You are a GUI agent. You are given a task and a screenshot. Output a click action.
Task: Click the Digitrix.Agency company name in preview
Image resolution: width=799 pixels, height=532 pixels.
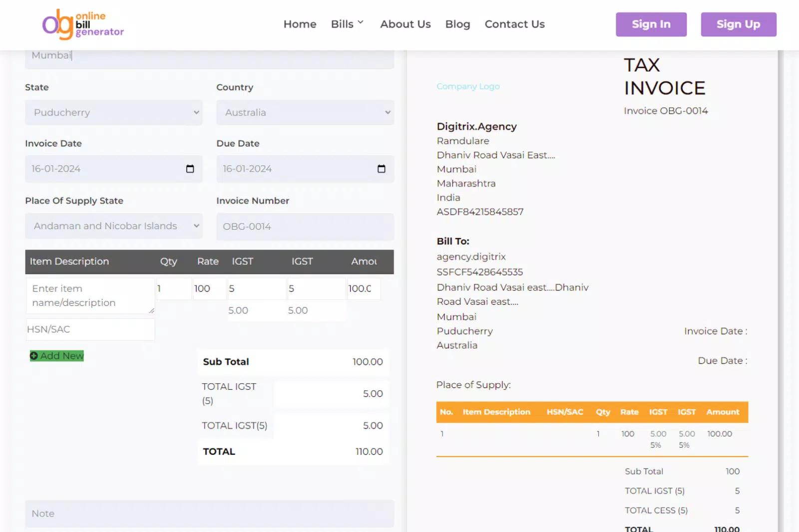coord(477,126)
